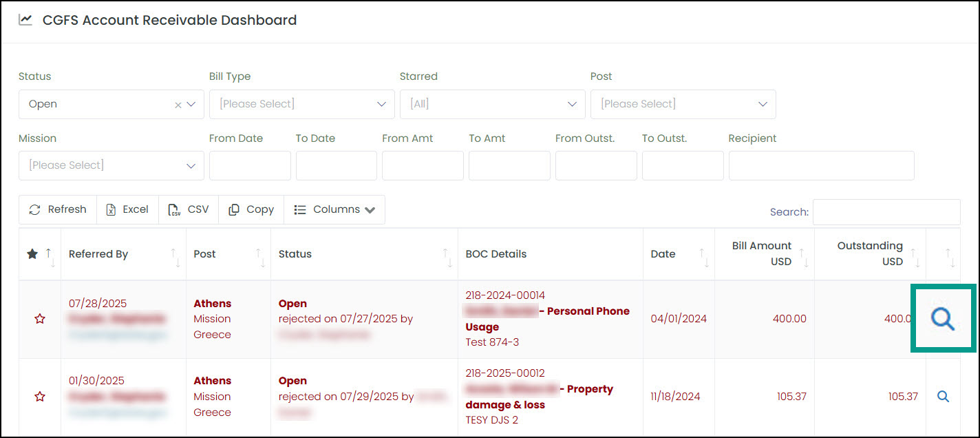Image resolution: width=980 pixels, height=438 pixels.
Task: Open details magnifier for bill 218-2025-00012
Action: (x=944, y=397)
